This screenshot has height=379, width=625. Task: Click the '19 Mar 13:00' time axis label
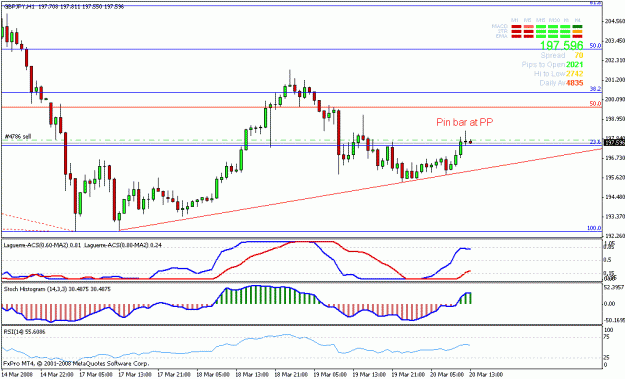tap(368, 375)
